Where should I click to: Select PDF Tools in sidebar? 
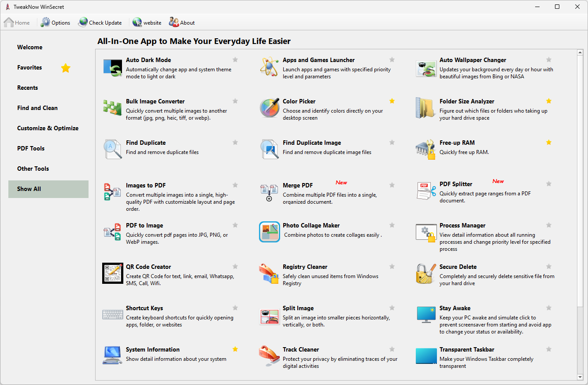(x=48, y=148)
